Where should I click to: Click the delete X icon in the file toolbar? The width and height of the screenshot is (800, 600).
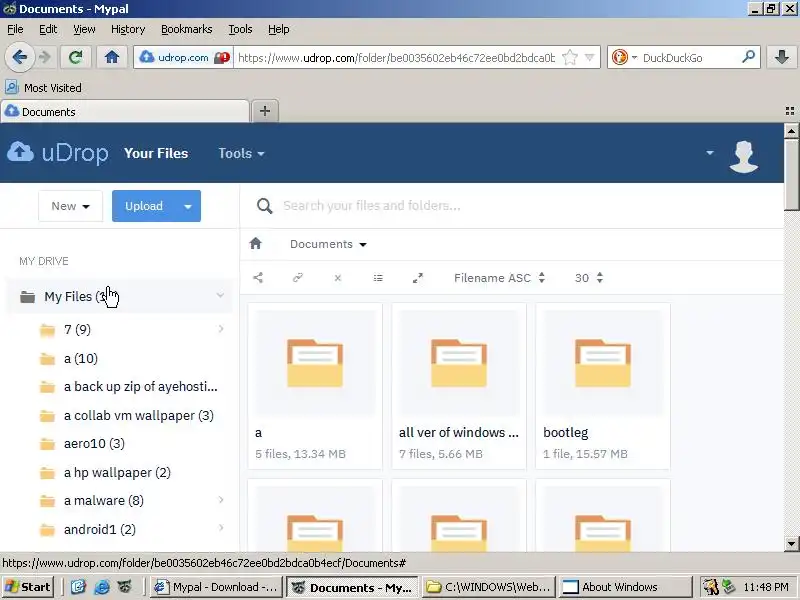(x=338, y=278)
